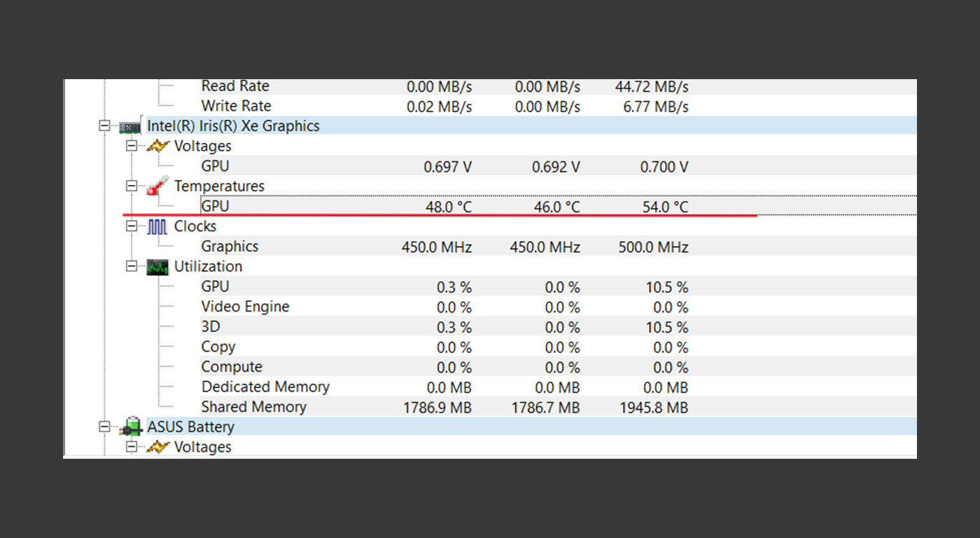Image resolution: width=980 pixels, height=538 pixels.
Task: Click the lightning icon beside Voltages under Intel graphics
Action: pos(157,146)
